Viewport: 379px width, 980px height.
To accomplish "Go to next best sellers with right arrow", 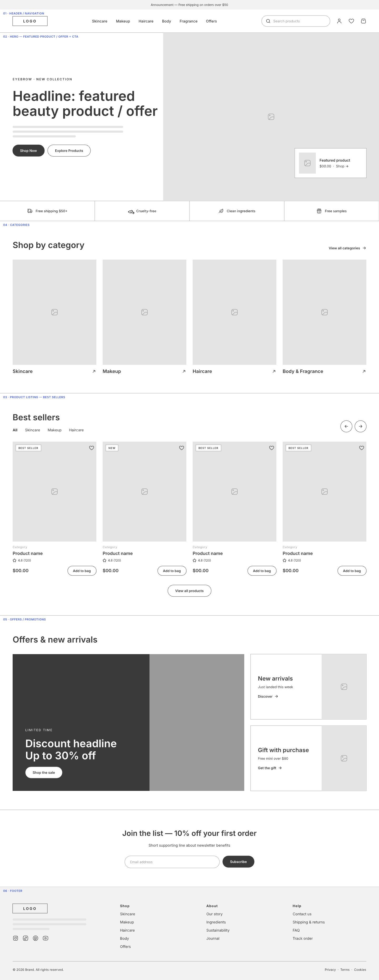I will [x=360, y=426].
